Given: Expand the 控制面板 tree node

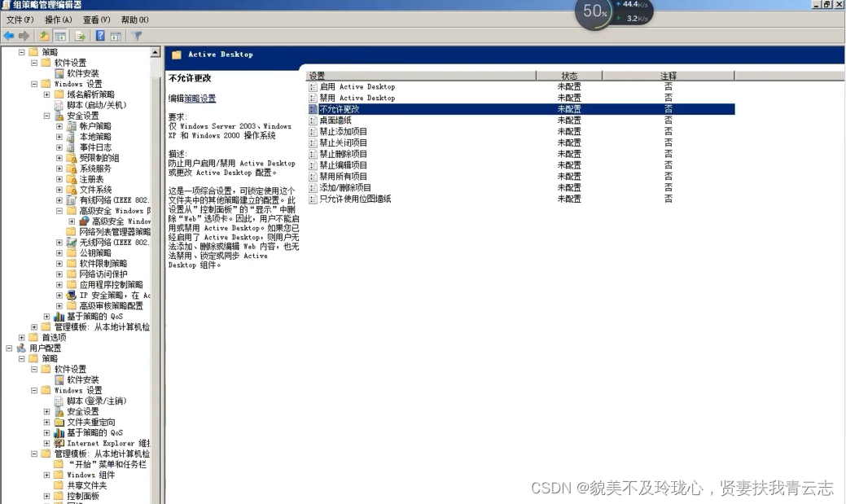Looking at the screenshot, I should (x=47, y=497).
